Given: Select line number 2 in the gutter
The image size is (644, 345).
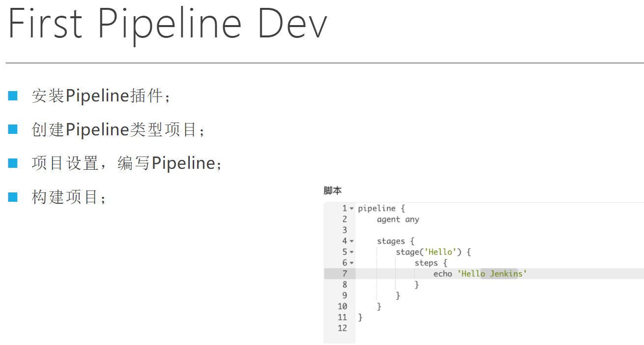Looking at the screenshot, I should (345, 220).
